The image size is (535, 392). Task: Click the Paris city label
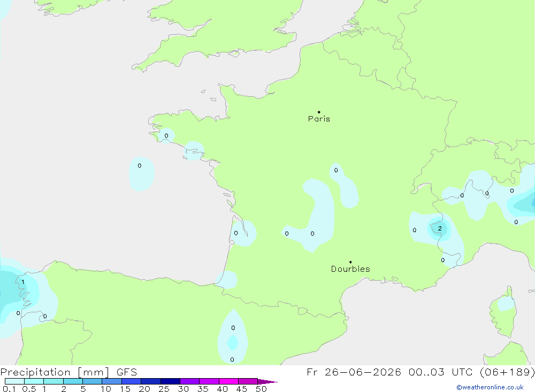319,119
